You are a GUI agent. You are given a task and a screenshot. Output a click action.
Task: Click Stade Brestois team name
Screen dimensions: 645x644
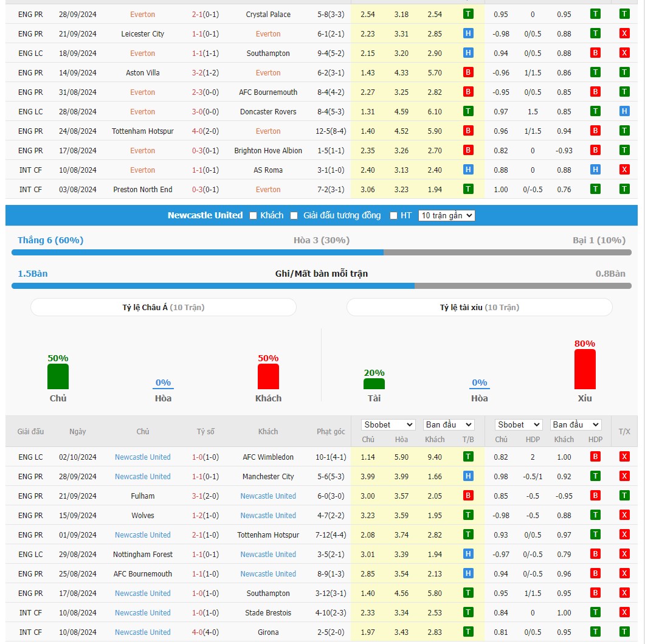[x=268, y=613]
